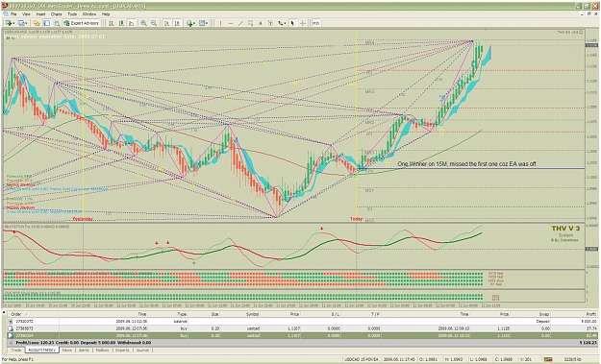Screen dimensions: 601x364
Task: Sort by the Order column header
Action: 33,314
